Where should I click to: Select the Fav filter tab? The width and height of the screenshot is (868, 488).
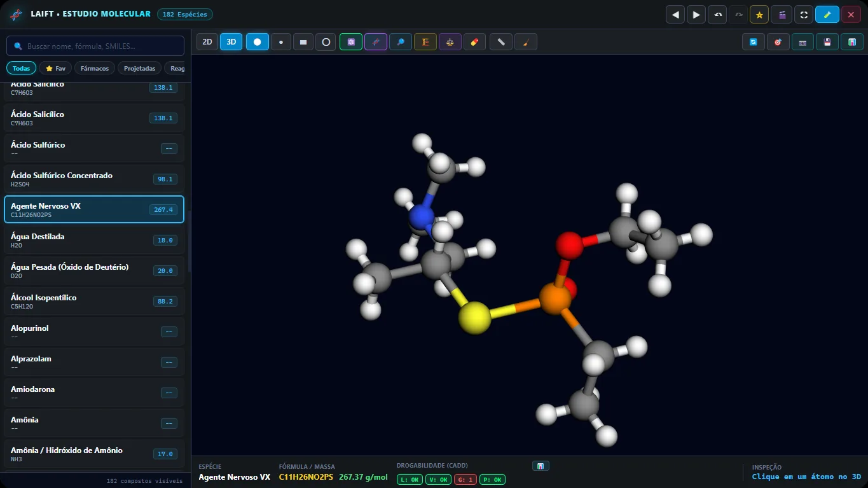(x=55, y=68)
